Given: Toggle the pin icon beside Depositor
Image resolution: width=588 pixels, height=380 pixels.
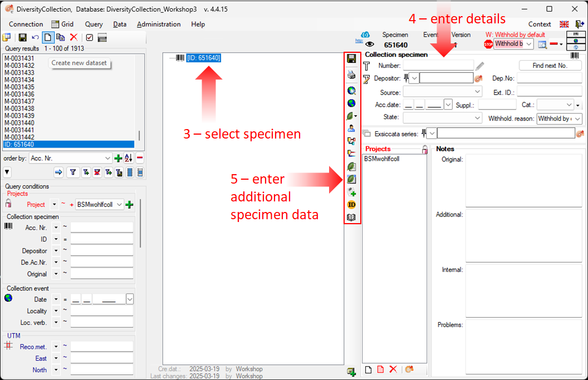Looking at the screenshot, I should pos(406,78).
